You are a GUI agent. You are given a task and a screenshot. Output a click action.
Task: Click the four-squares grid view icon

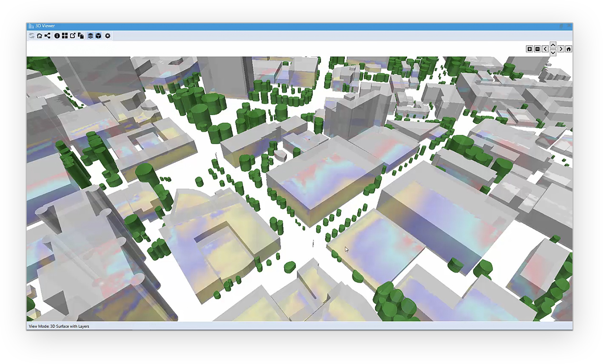point(65,36)
